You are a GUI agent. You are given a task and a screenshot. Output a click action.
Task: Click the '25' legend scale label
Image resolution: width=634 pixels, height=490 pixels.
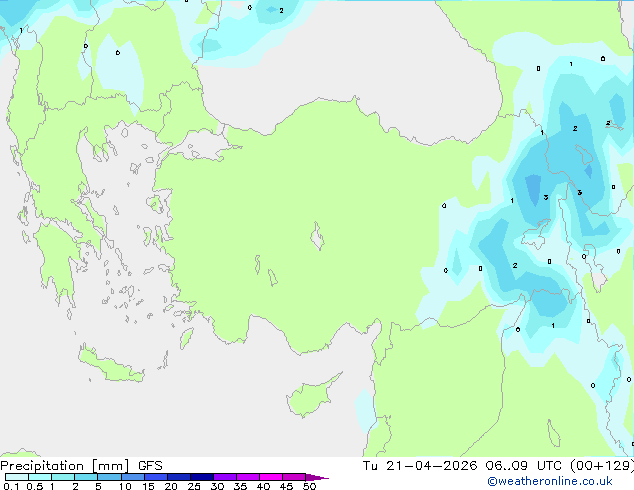point(194,486)
